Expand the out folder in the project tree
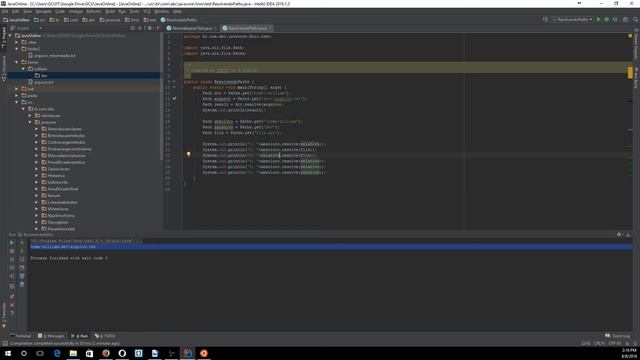 [x=17, y=89]
